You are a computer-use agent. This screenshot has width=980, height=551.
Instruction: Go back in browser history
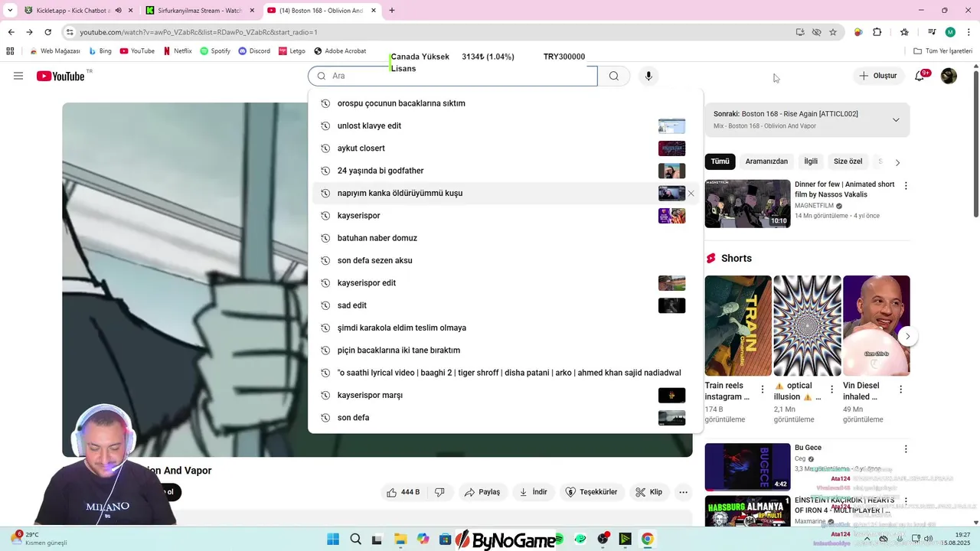coord(11,32)
